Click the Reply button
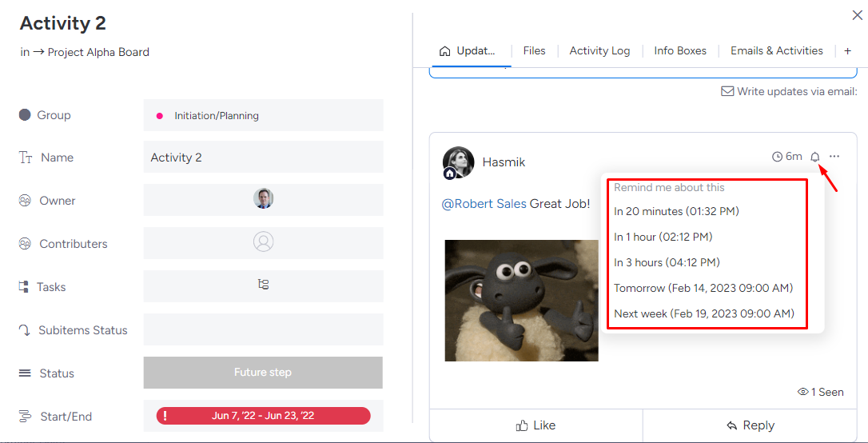868x443 pixels. tap(750, 425)
